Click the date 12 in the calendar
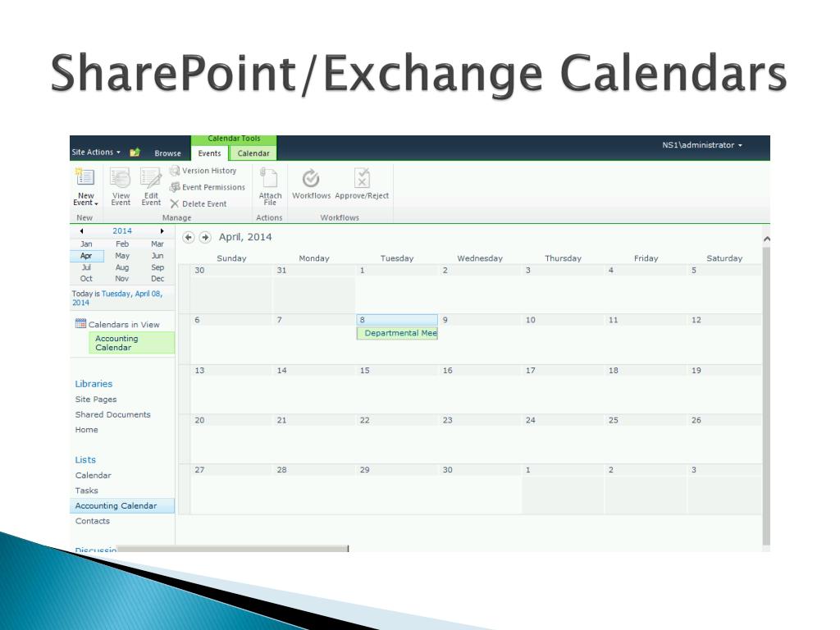The width and height of the screenshot is (840, 630). coord(696,320)
